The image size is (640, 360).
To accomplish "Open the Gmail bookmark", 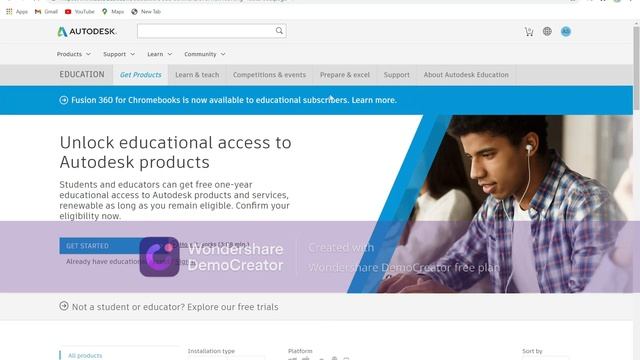I will pos(46,11).
